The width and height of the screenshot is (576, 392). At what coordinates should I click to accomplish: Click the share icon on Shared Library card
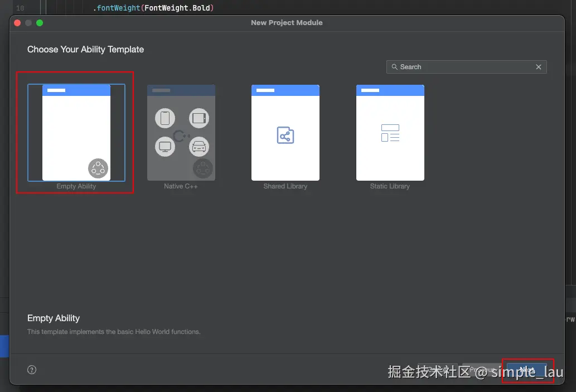285,135
